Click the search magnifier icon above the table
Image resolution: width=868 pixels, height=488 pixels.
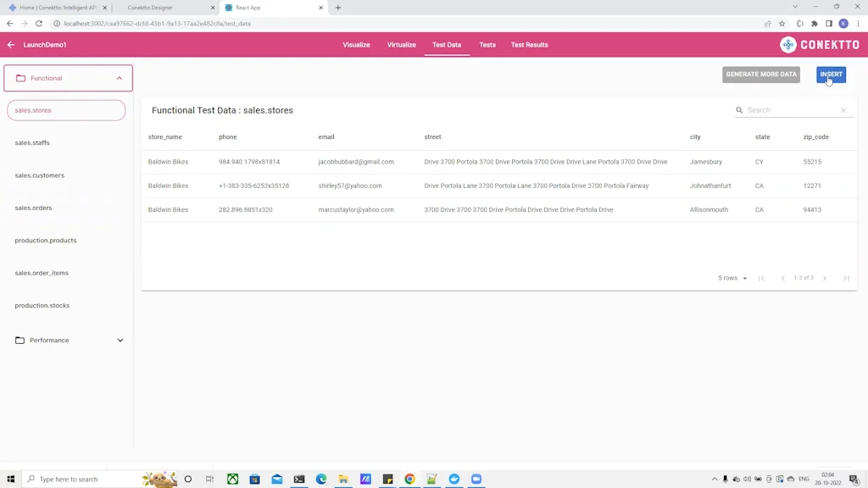[x=740, y=109]
